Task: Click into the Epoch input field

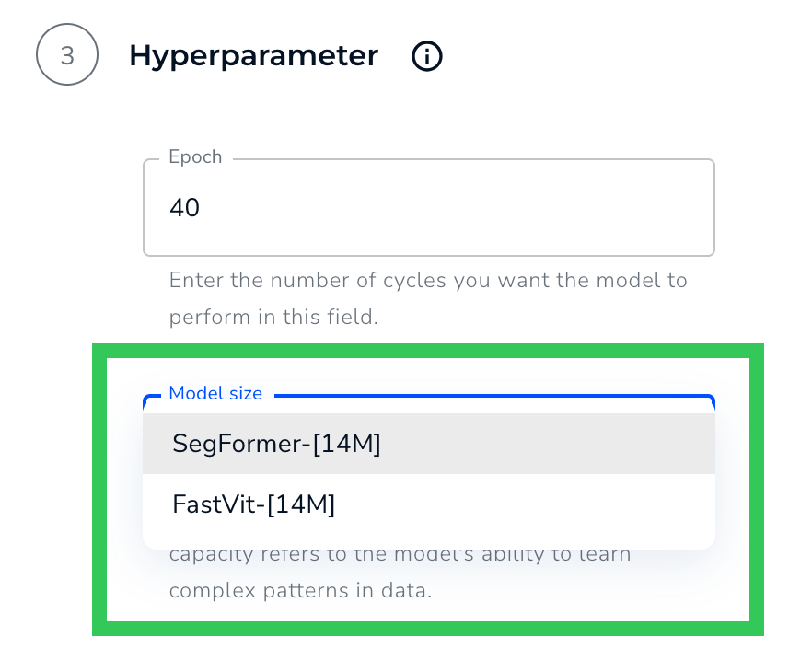Action: click(428, 208)
